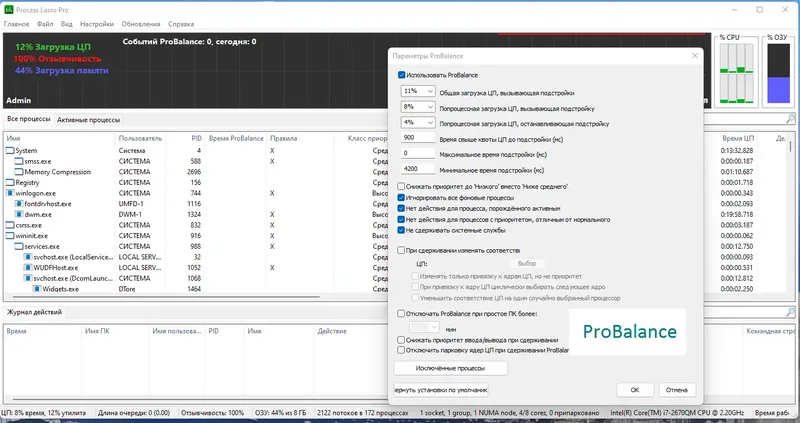Open the 'Обновления' menu
Viewport: 800px width, 423px height.
pos(141,24)
